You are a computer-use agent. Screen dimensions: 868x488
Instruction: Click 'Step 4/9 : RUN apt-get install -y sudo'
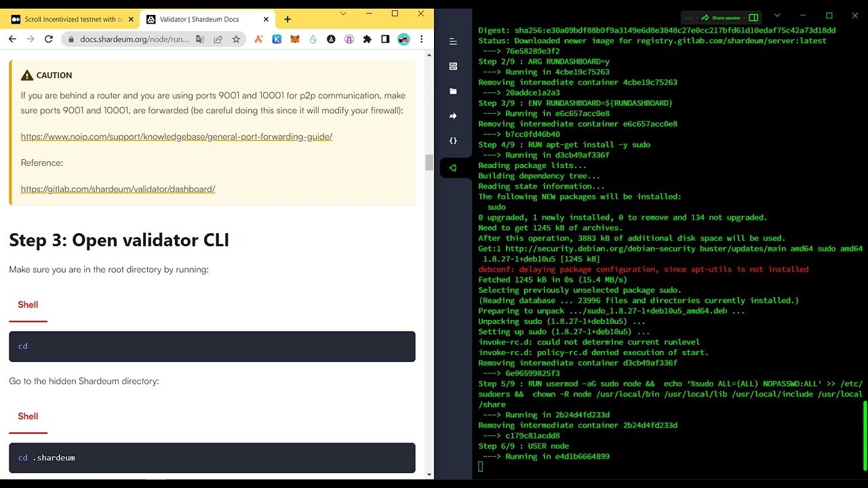(564, 144)
